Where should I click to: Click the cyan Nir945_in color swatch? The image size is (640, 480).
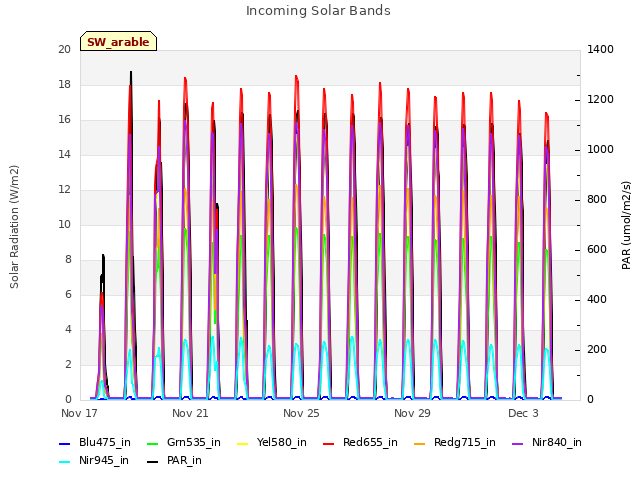coord(65,461)
